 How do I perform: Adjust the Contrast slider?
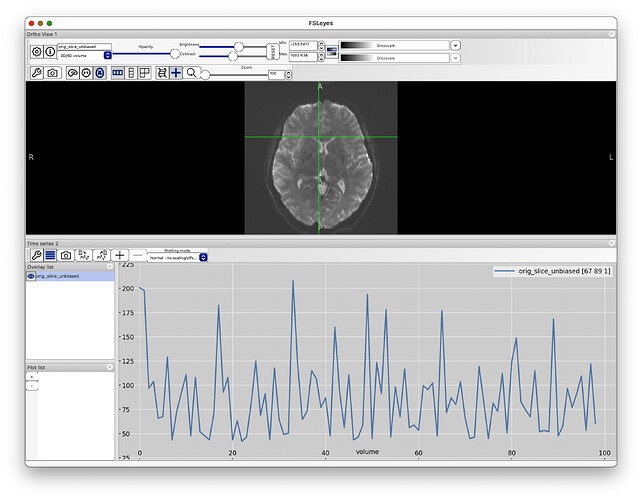(233, 56)
